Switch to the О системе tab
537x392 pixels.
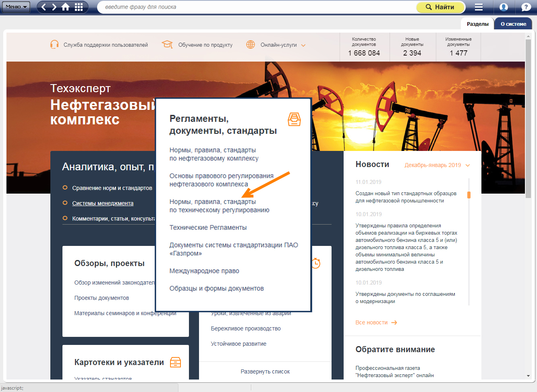point(513,24)
